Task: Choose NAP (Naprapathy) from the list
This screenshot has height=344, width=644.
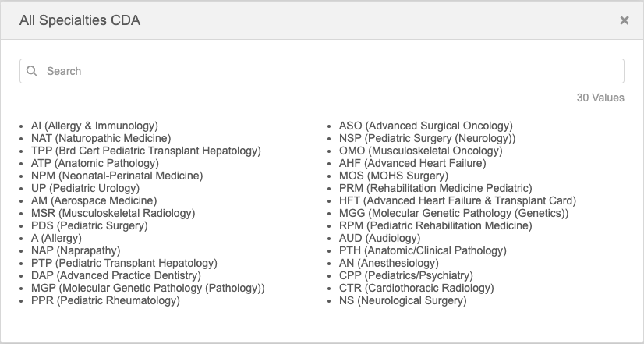Action: 77,250
